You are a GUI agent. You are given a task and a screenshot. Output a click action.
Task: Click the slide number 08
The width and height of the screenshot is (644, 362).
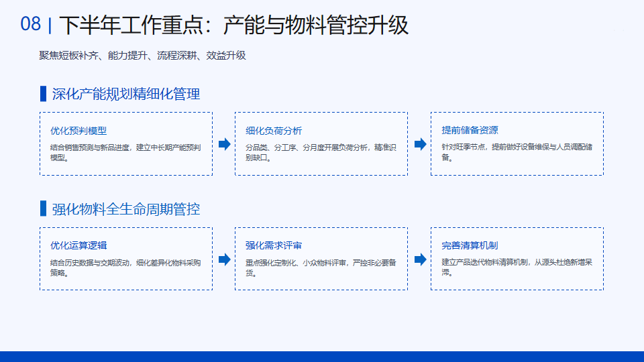[x=31, y=24]
